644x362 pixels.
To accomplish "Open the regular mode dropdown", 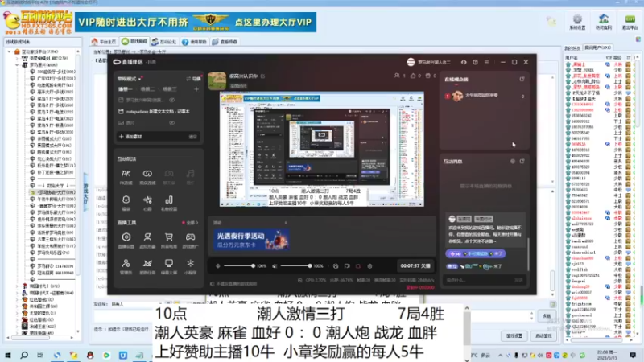I will point(130,79).
